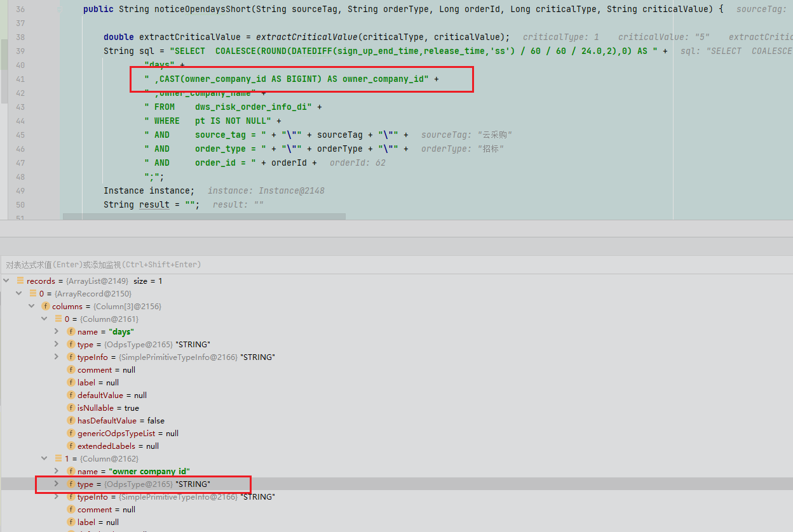
Task: Select the isNullable = true variable
Action: click(x=108, y=408)
